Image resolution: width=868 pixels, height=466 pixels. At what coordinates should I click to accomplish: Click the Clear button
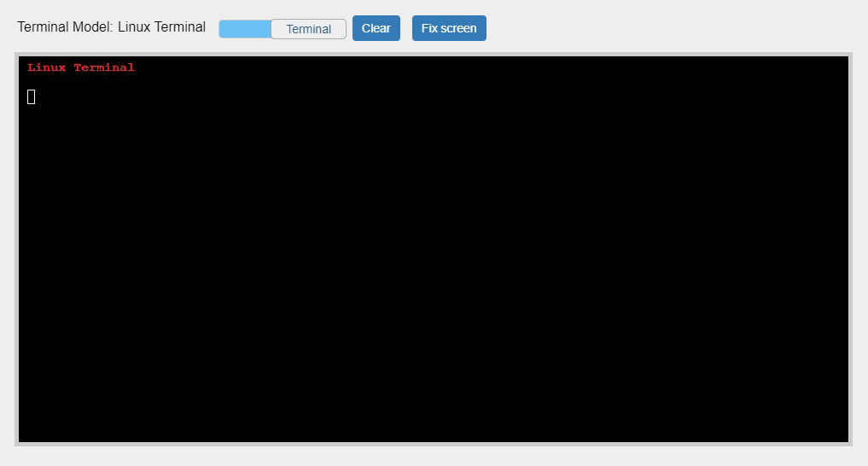[x=376, y=28]
